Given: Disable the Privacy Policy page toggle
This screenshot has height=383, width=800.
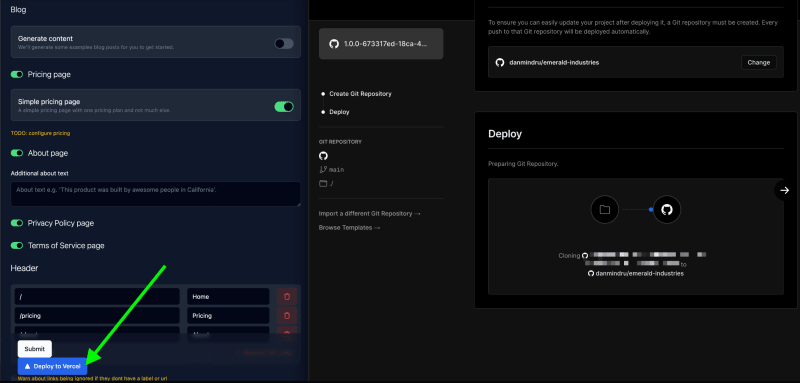Looking at the screenshot, I should (17, 223).
